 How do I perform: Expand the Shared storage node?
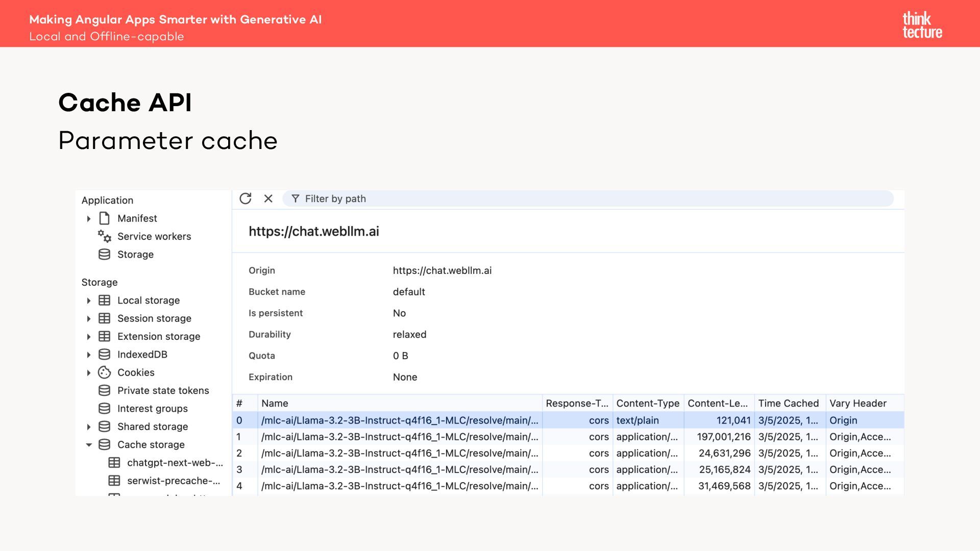(x=89, y=427)
